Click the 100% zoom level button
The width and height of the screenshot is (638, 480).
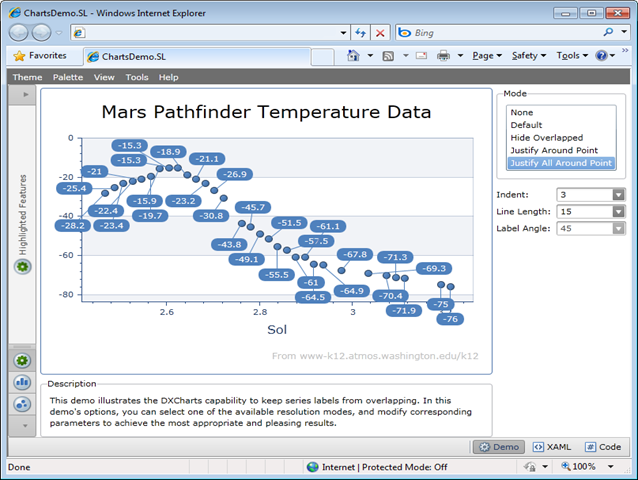tap(578, 467)
